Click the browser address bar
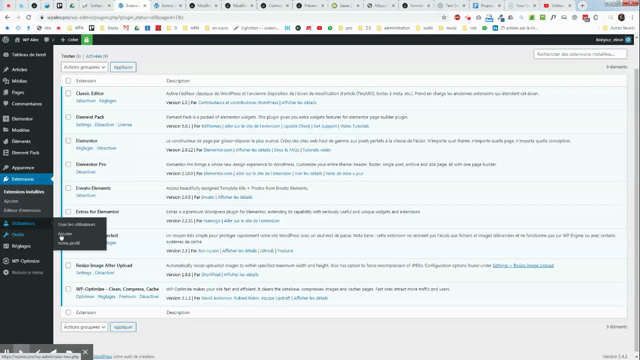The height and width of the screenshot is (360, 640). 241,18
